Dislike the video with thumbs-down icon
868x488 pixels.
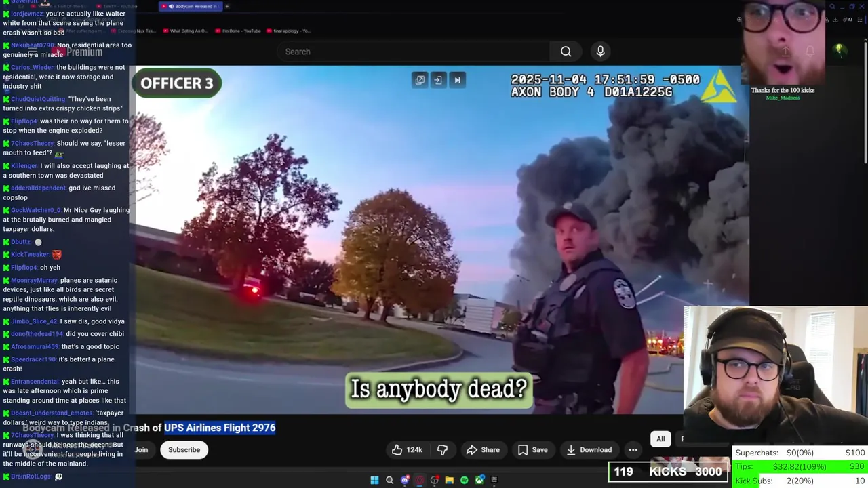point(442,450)
